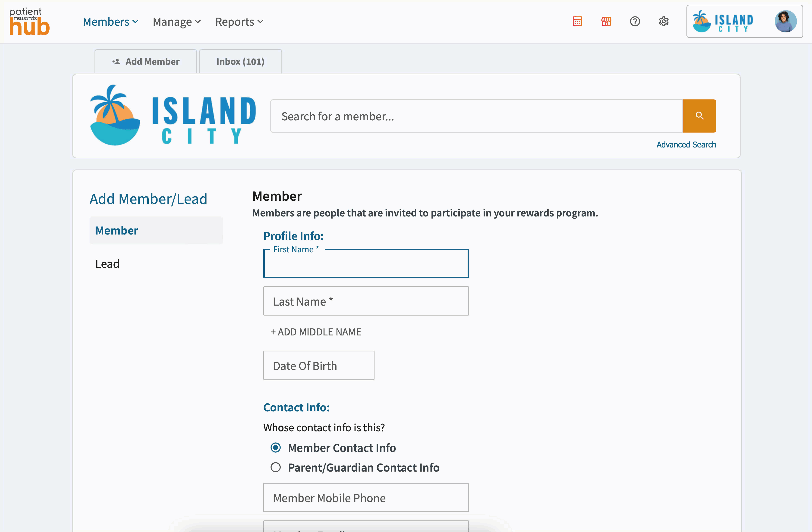Open settings gear icon

click(663, 22)
